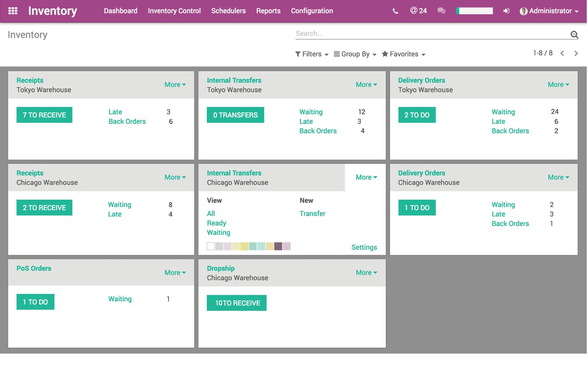Open Inventory Control menu

(174, 11)
